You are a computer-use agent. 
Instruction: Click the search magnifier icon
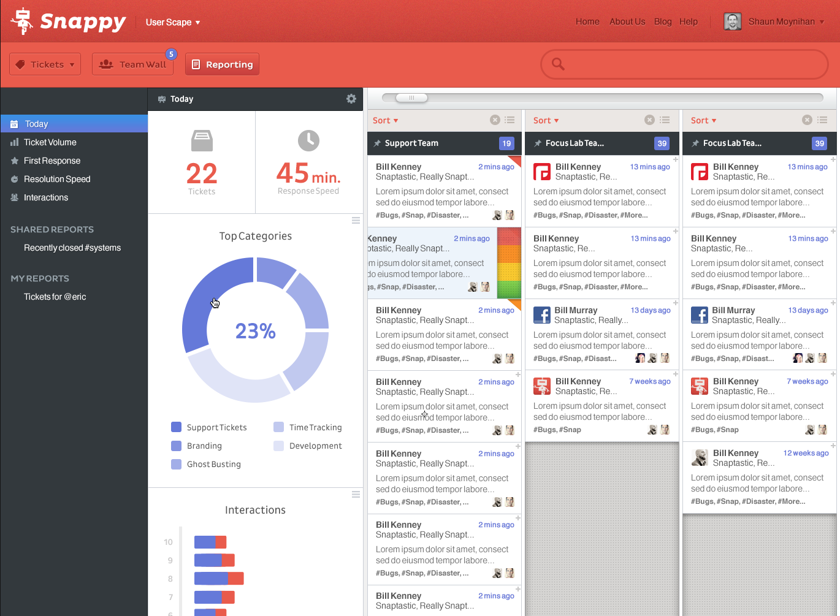pos(558,64)
